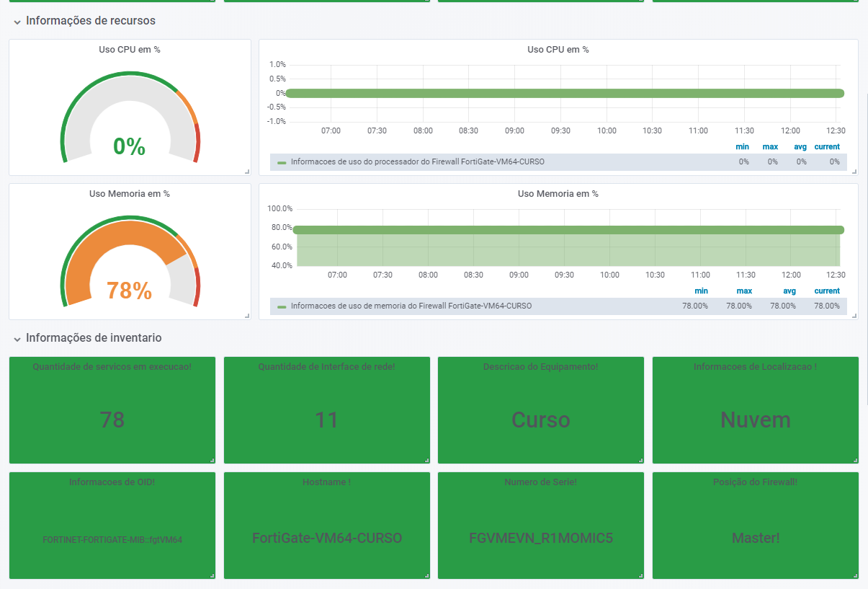Click the resize handle of the memory graph panel
Viewport: 868px width, 589px height.
click(x=854, y=316)
